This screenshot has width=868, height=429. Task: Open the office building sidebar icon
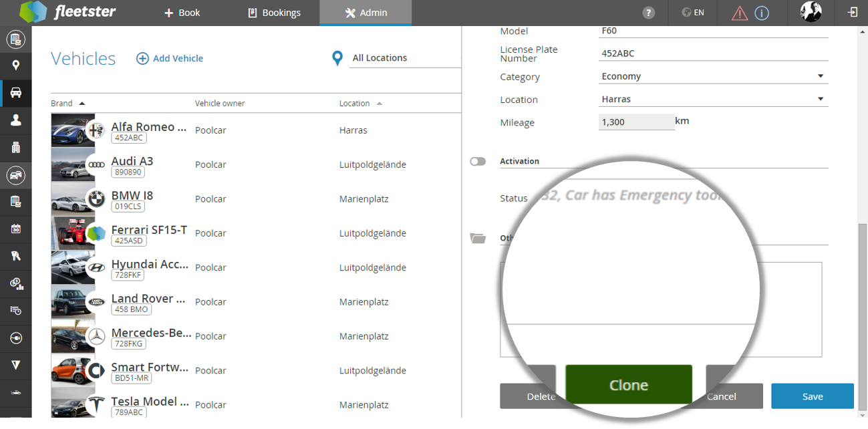(x=16, y=148)
